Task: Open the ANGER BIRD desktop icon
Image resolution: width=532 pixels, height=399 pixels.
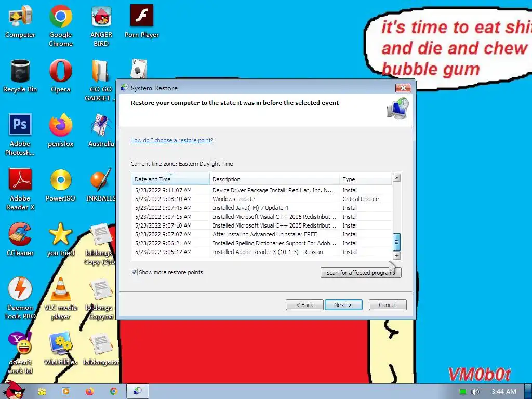Action: tap(101, 25)
